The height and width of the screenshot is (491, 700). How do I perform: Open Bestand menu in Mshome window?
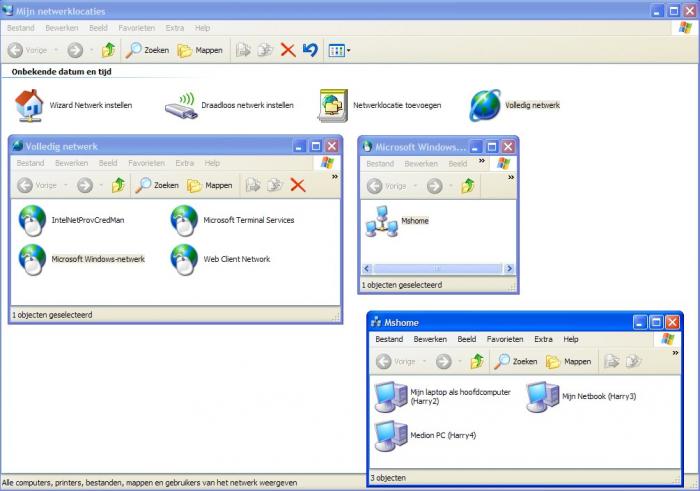[389, 339]
